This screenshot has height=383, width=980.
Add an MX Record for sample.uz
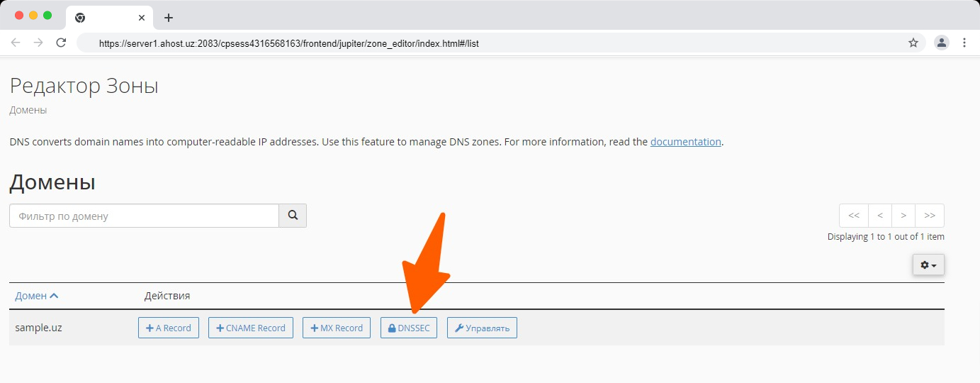(x=337, y=328)
